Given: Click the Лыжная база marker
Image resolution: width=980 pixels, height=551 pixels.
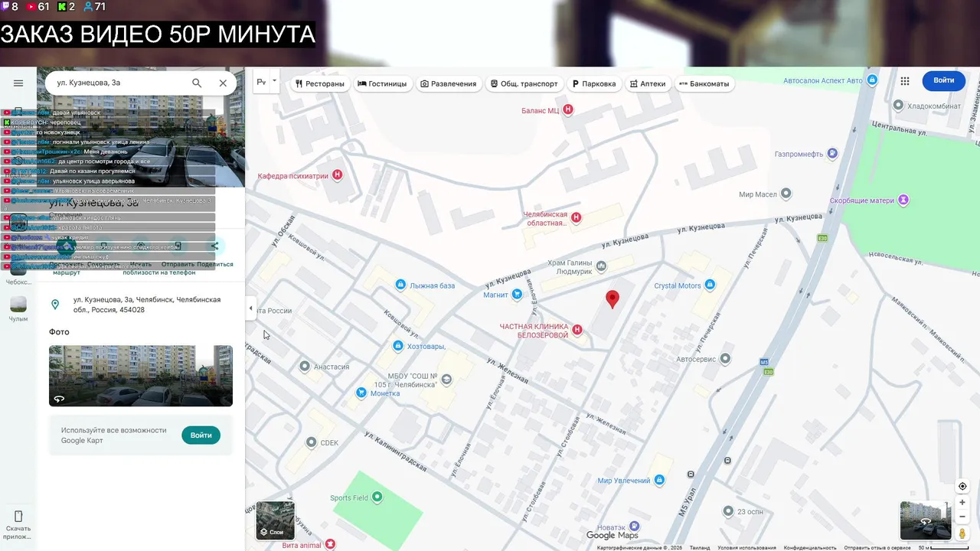Looking at the screenshot, I should tap(400, 285).
